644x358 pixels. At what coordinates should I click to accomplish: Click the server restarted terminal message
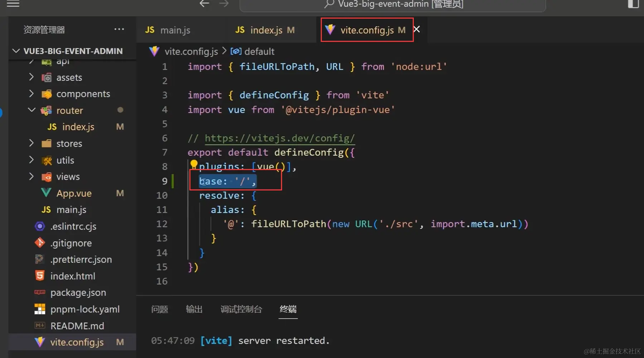click(284, 340)
